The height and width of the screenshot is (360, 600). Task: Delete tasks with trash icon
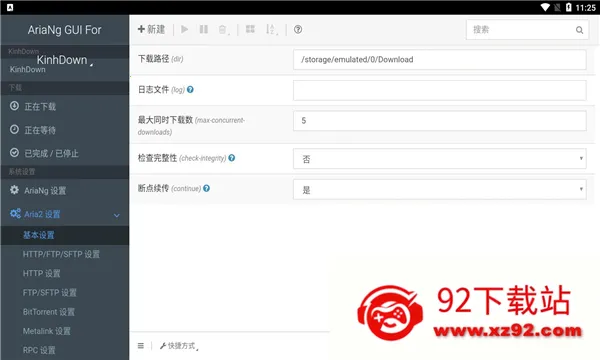pyautogui.click(x=223, y=29)
